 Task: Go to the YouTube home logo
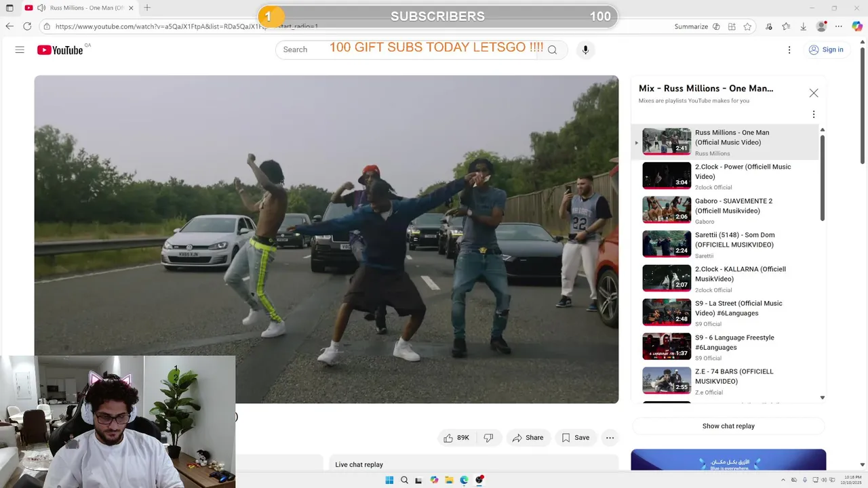pos(60,50)
